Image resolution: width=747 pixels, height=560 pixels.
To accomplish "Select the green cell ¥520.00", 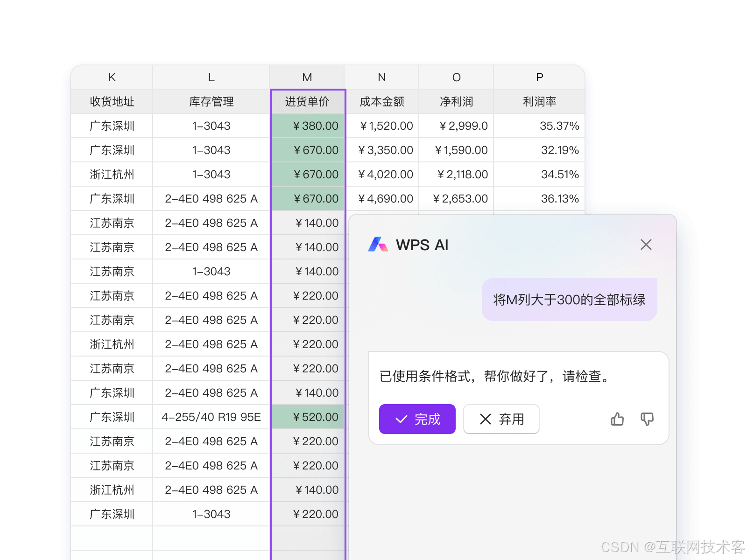I will [x=308, y=417].
